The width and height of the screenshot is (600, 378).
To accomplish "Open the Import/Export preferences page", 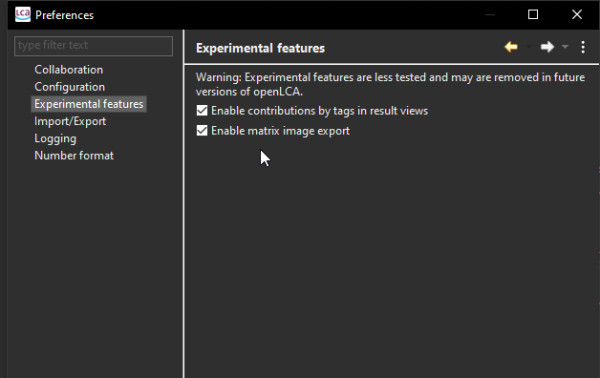I will click(70, 121).
